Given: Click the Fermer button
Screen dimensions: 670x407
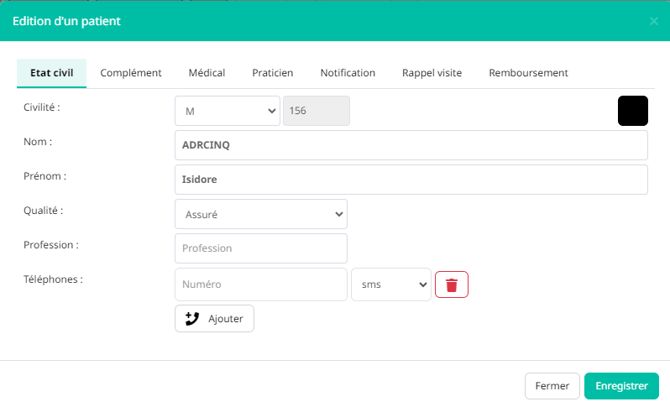Looking at the screenshot, I should 552,386.
